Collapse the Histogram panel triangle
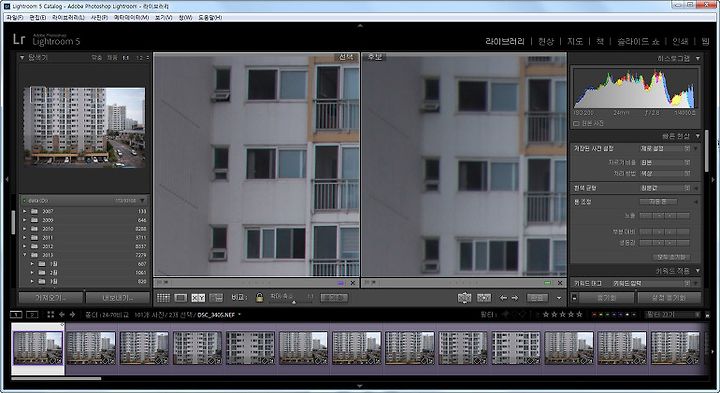Screen dimensions: 720x393 pos(698,58)
